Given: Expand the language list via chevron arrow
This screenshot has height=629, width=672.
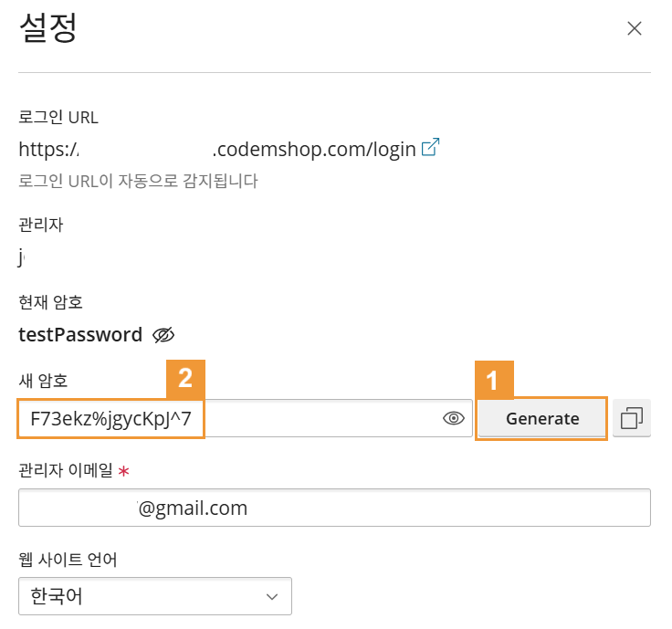Looking at the screenshot, I should click(271, 596).
